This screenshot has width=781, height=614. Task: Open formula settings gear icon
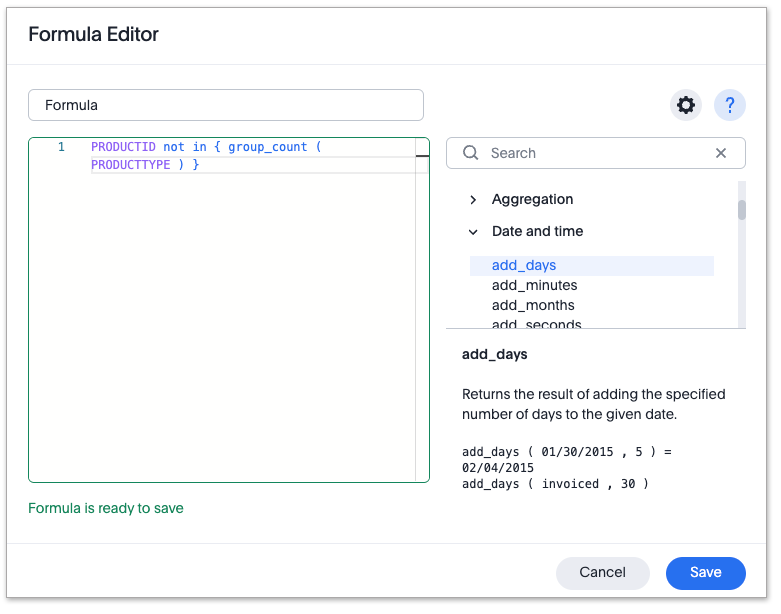tap(686, 105)
